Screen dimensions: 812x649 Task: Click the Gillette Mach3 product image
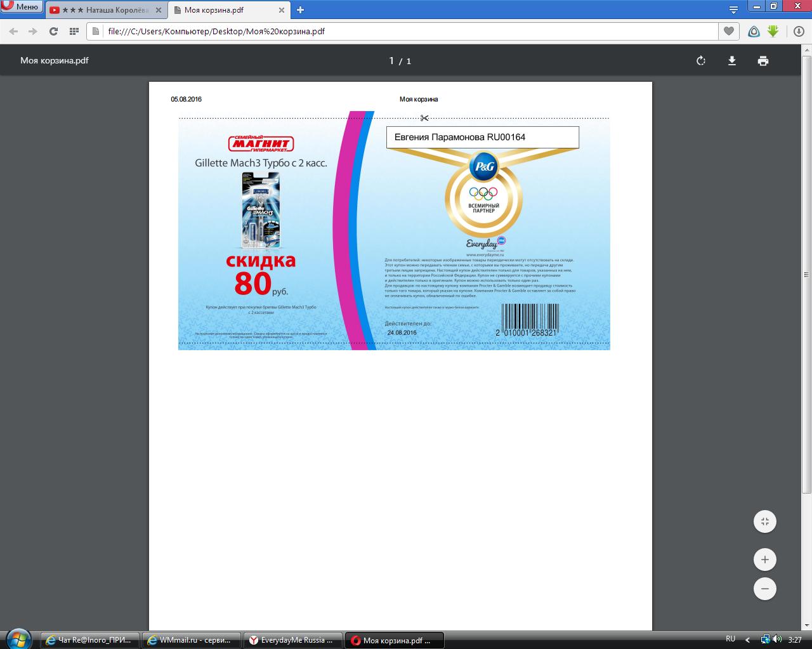[x=261, y=212]
